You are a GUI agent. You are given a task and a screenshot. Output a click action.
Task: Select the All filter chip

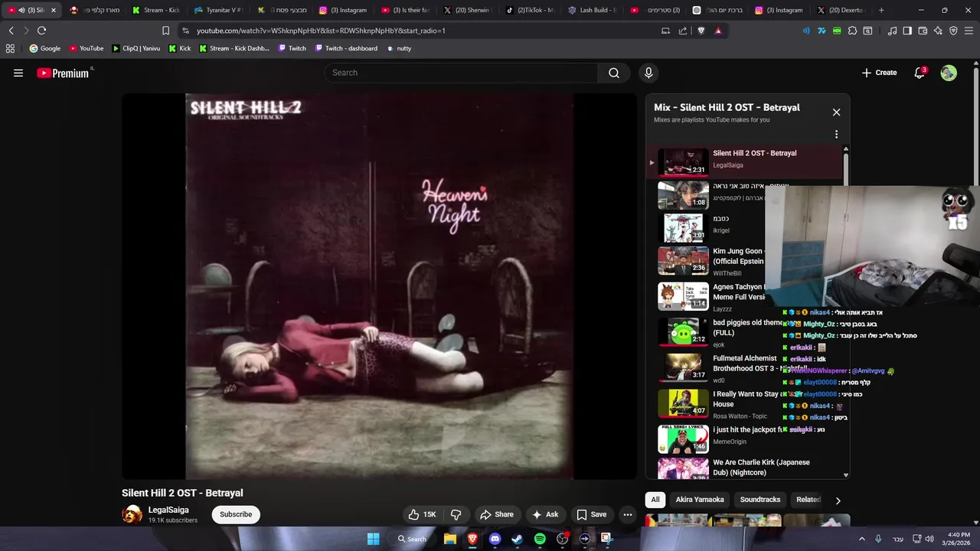655,500
